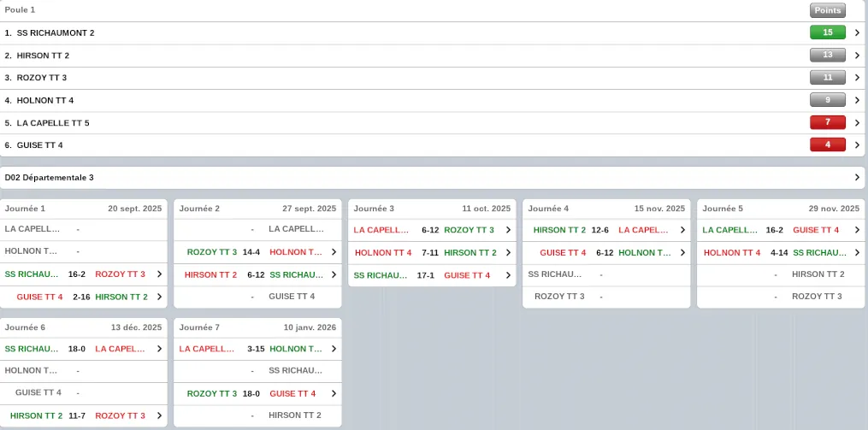Select Journée 7 header dated 10 janv. 2026
This screenshot has height=430, width=868.
pyautogui.click(x=258, y=327)
